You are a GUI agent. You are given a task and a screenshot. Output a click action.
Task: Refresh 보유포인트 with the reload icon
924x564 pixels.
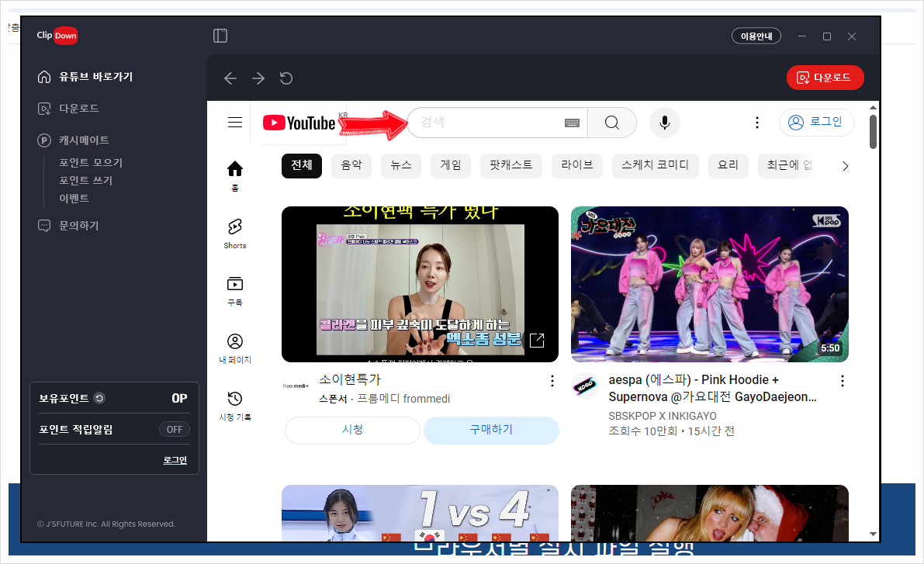pyautogui.click(x=99, y=399)
